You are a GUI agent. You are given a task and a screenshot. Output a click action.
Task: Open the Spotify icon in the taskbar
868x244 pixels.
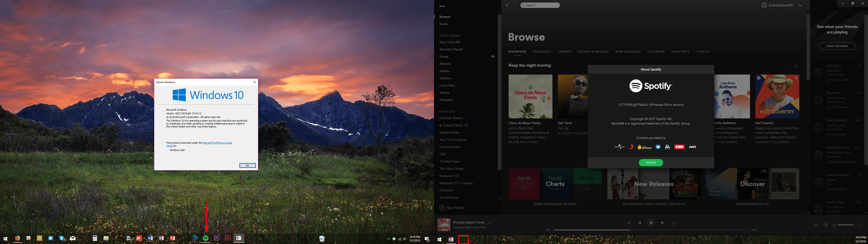pyautogui.click(x=205, y=238)
